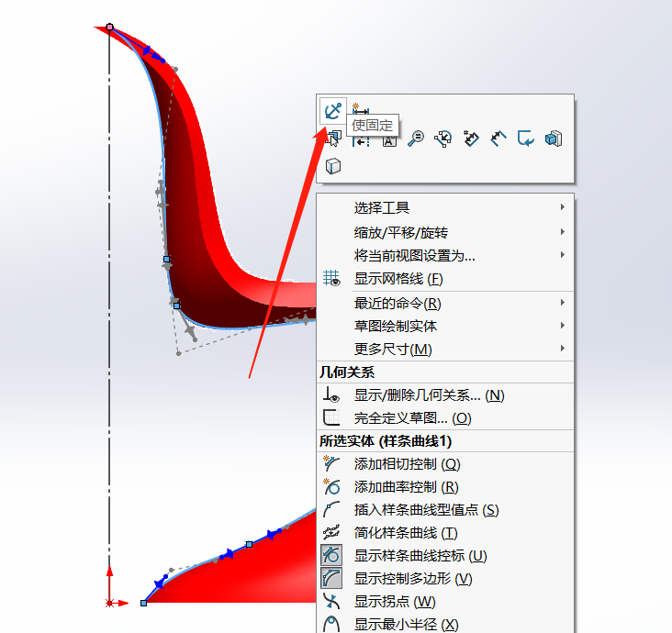Click the Zoom to Selection magnifier icon
Viewport: 672px width, 633px height.
pos(415,139)
